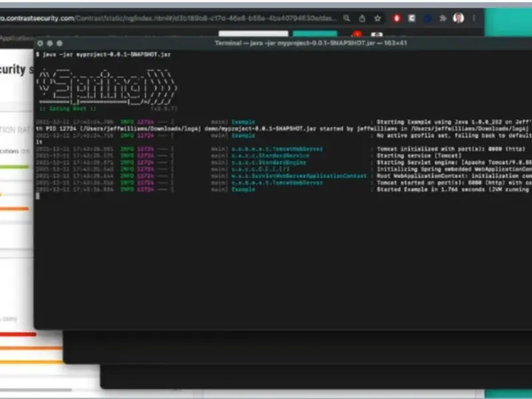
Task: Click the terminal cursor block at the prompt
Action: 38,196
